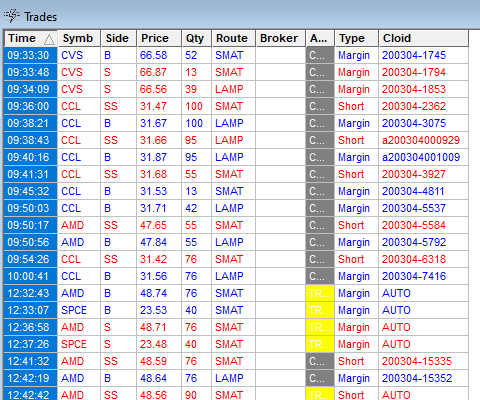Screen dimensions: 480x400
Task: Click the truncated A... column header
Action: (320, 38)
